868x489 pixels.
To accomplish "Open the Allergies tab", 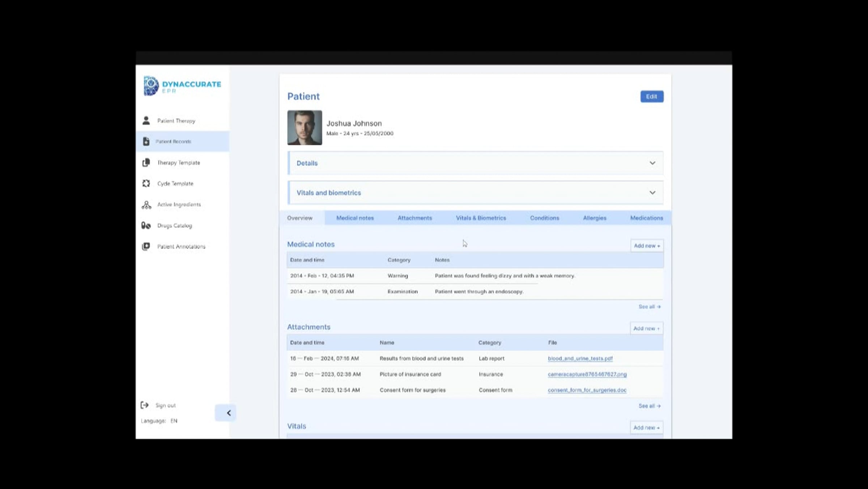I will pos(594,218).
